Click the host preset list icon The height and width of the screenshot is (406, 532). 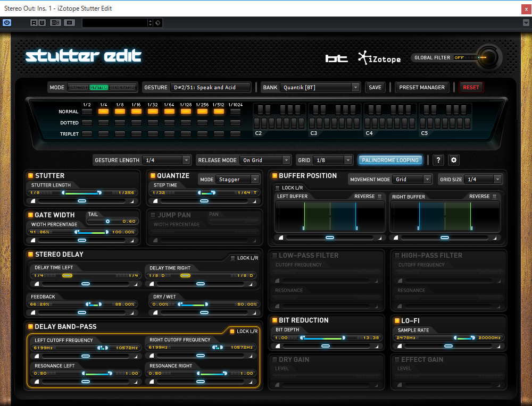click(70, 23)
